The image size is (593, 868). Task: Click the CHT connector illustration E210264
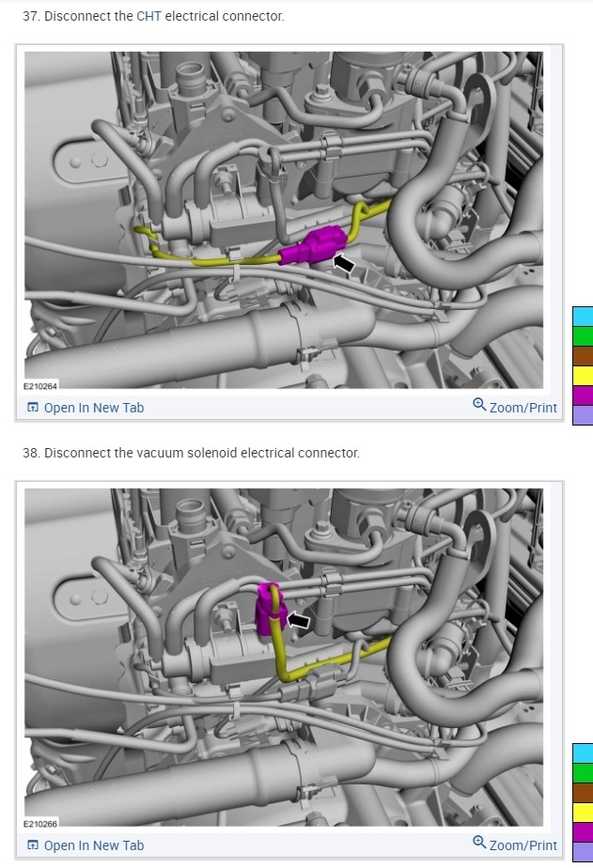pos(284,220)
